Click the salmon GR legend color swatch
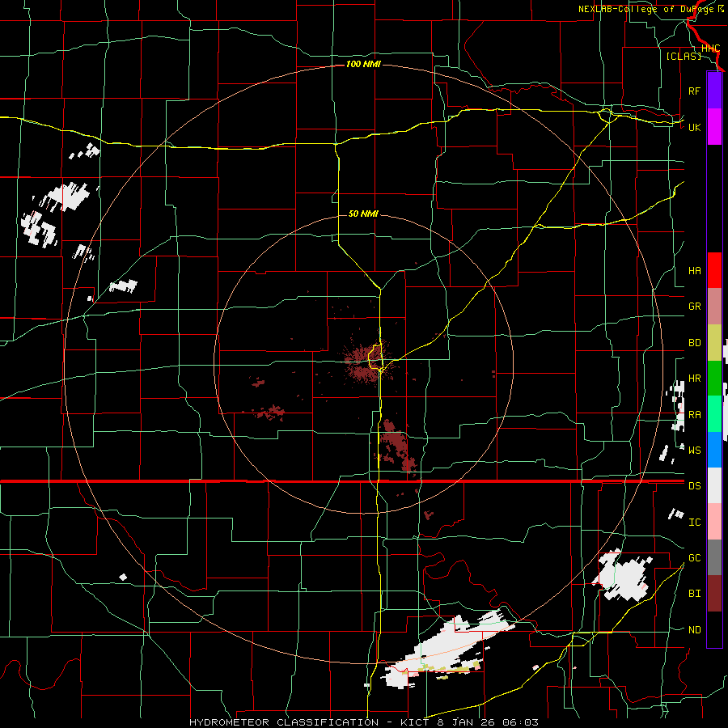 [714, 307]
